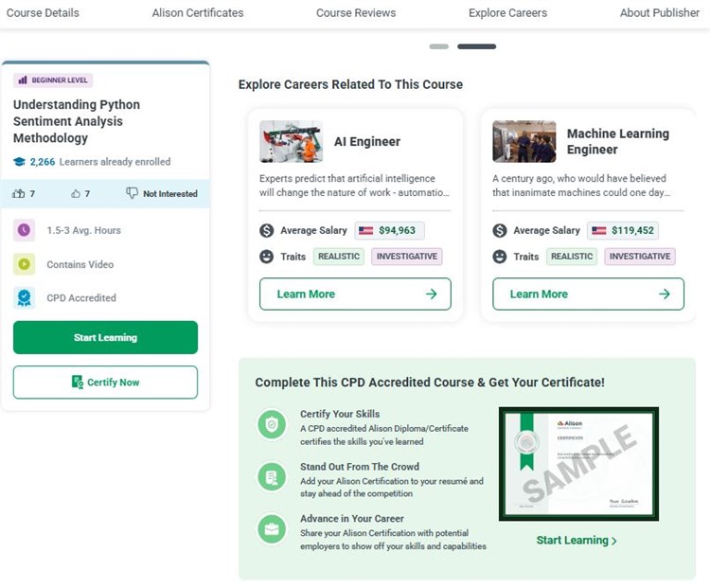Click arrow icon in AI Engineer Learn More

point(431,294)
